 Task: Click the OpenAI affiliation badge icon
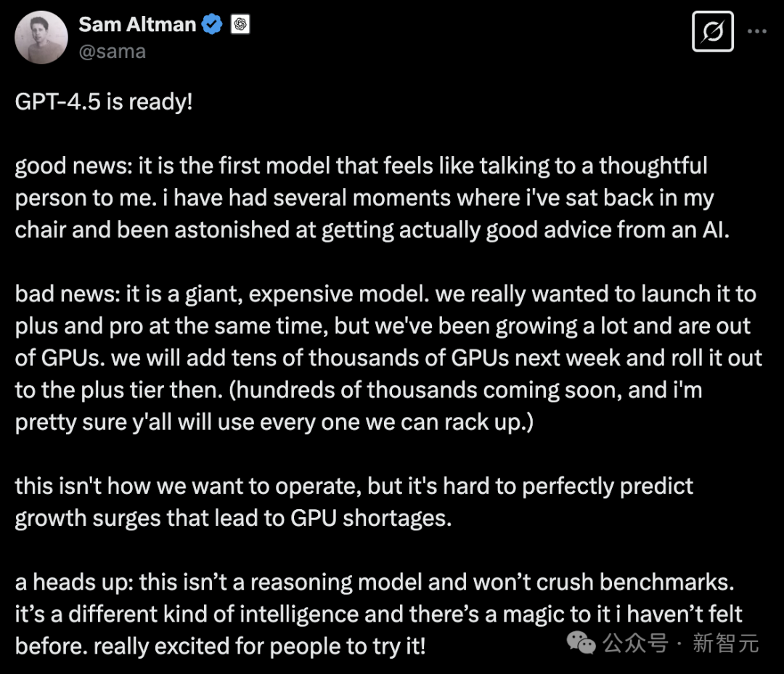(x=240, y=24)
